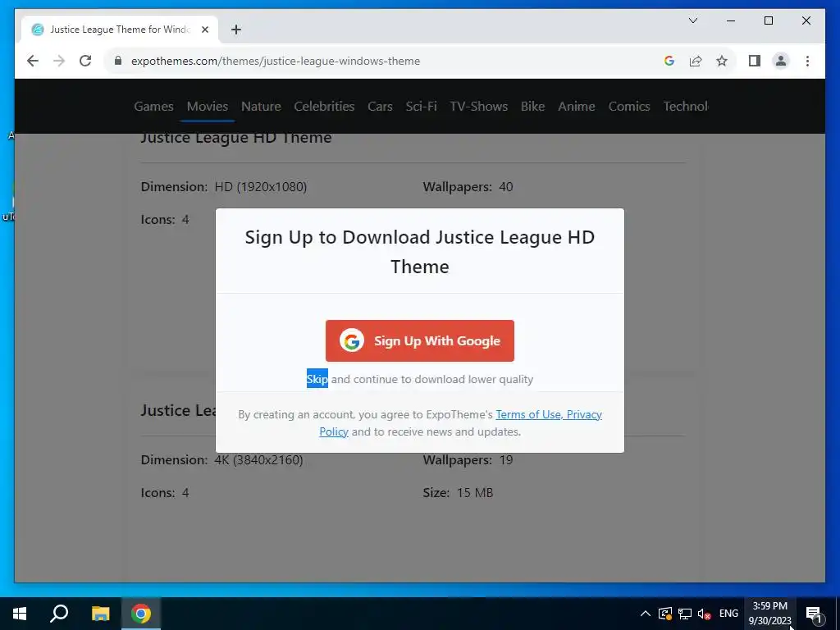
Task: Open the Cars category
Action: point(380,106)
